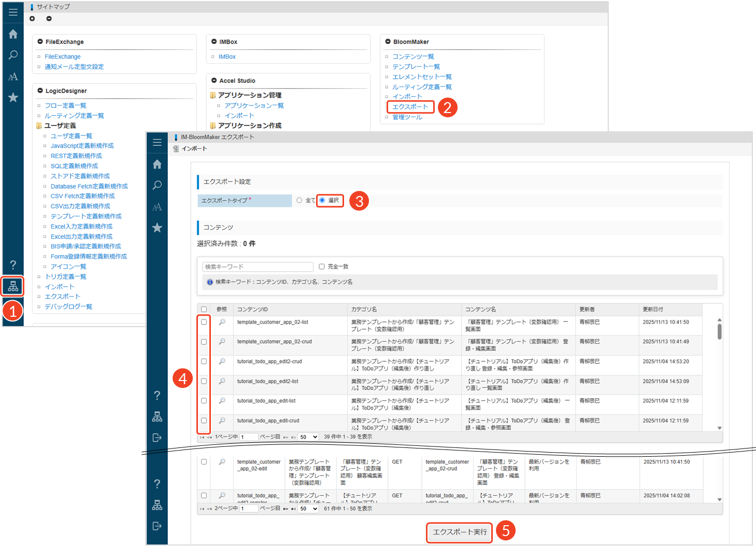Open the hamburger menu in the export window

[x=157, y=143]
